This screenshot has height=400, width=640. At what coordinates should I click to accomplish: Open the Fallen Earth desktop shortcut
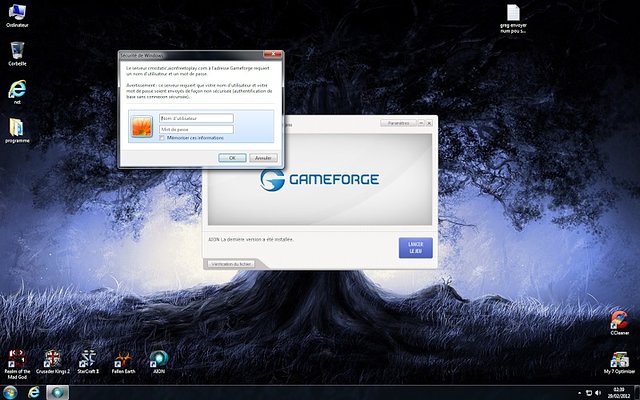click(x=123, y=360)
